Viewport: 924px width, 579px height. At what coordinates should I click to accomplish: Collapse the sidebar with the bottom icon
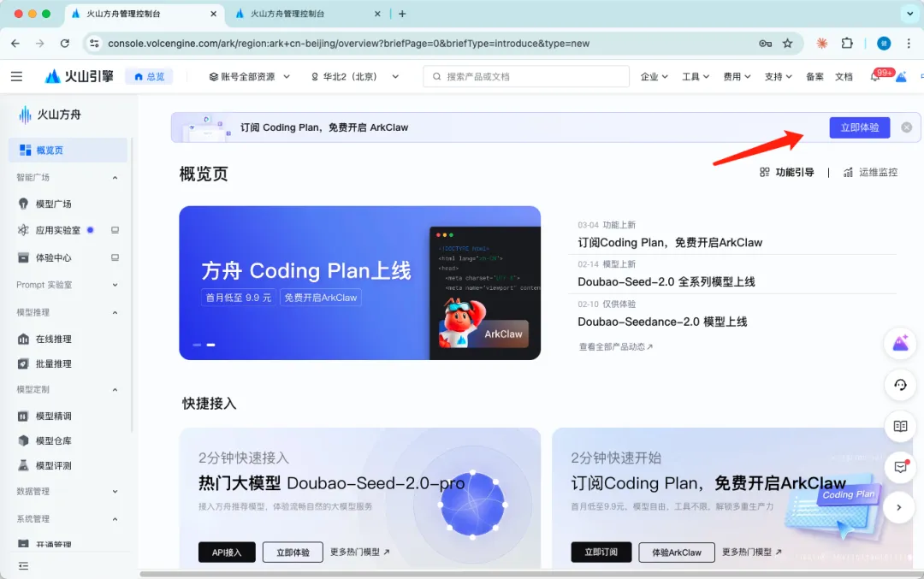[x=24, y=566]
